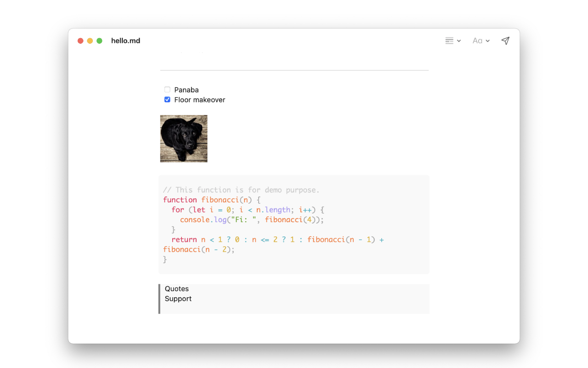Check the Panaba checkbox
The image size is (588, 368).
click(x=167, y=90)
